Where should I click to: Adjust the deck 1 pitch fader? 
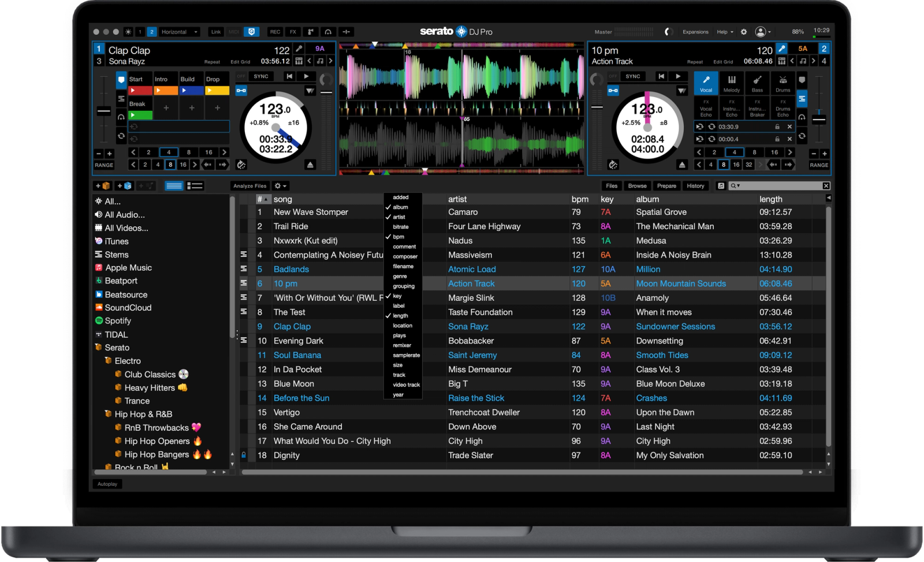[x=104, y=111]
